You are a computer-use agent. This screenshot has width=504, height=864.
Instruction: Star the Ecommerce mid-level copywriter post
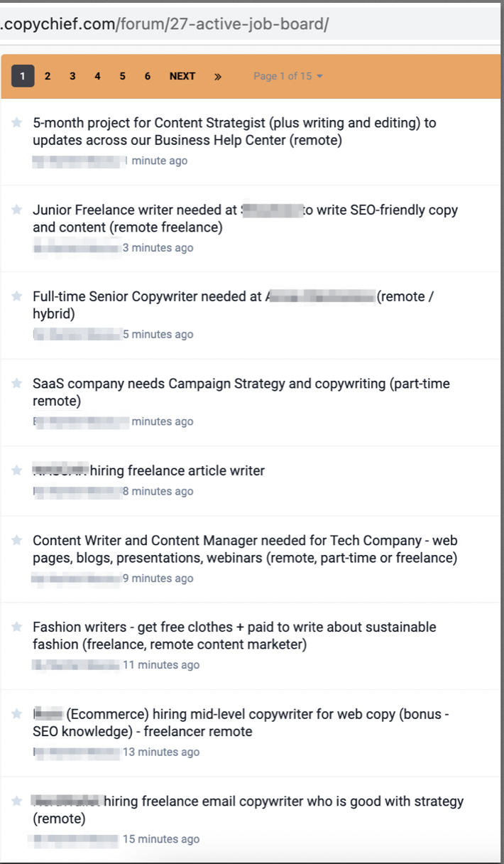point(16,714)
